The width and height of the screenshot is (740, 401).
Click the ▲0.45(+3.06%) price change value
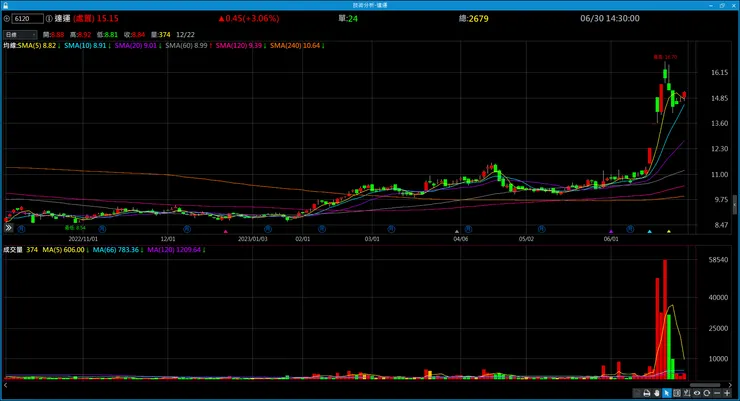pyautogui.click(x=248, y=18)
